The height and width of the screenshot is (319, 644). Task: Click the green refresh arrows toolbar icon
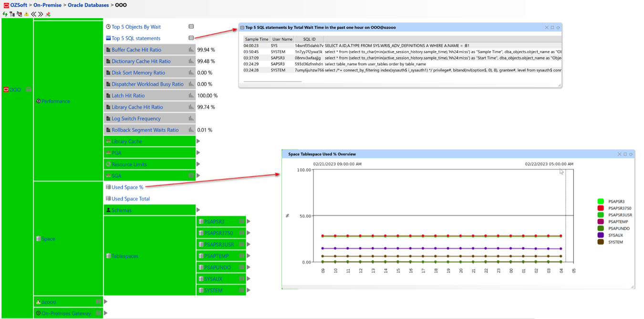4,14
